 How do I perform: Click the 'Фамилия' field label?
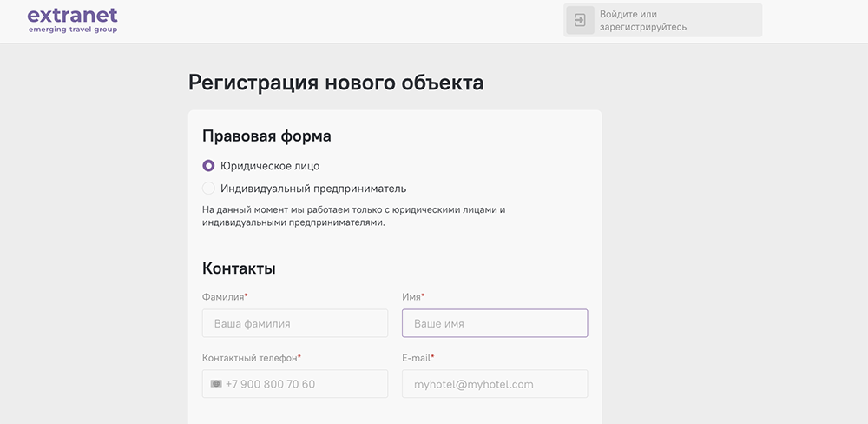tap(223, 297)
